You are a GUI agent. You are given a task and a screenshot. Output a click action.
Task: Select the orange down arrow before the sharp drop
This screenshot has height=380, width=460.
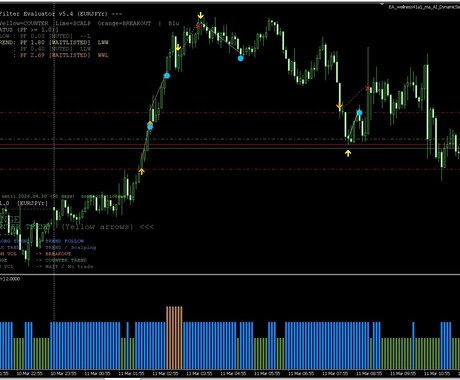point(339,106)
